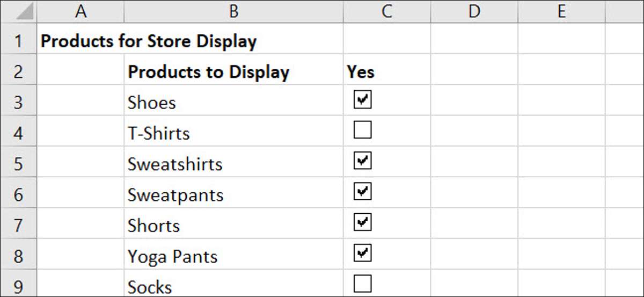The image size is (644, 297).
Task: Enable the Socks checkbox
Action: click(363, 283)
